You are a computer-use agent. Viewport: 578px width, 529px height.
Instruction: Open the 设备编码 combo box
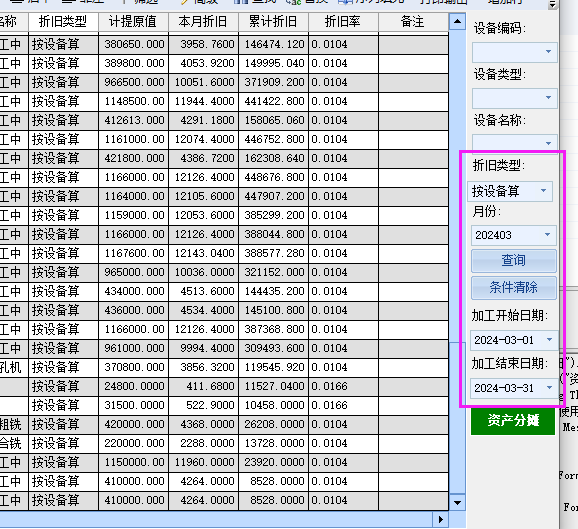[x=515, y=52]
